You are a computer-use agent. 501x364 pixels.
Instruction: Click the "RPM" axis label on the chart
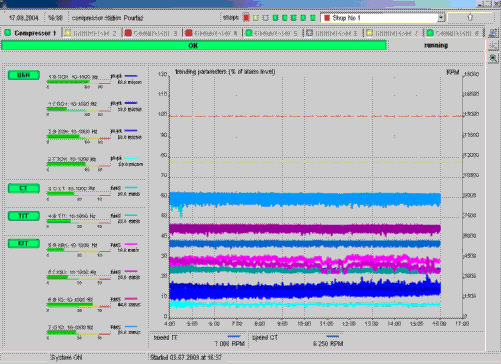[452, 72]
